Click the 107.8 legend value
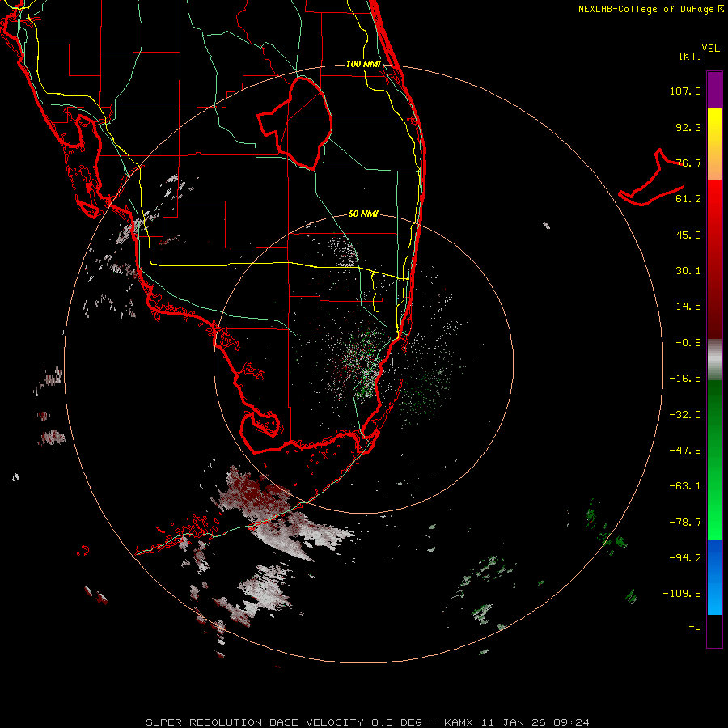This screenshot has height=728, width=728. click(x=685, y=91)
